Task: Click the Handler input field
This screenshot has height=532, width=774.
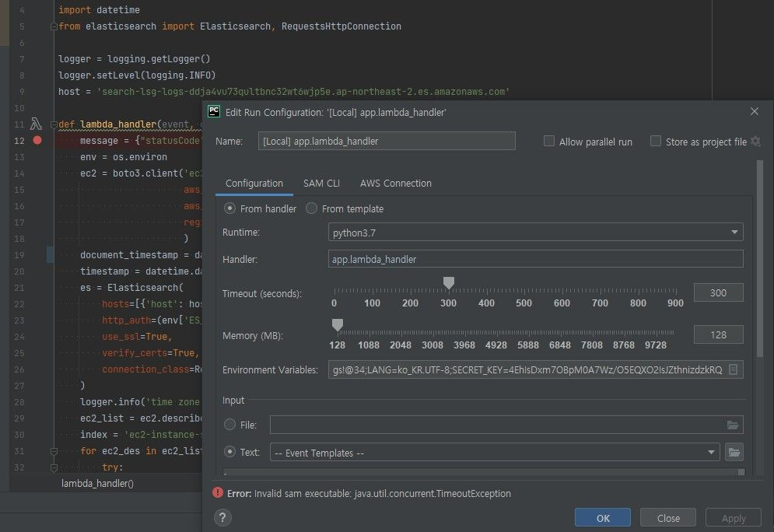Action: click(536, 258)
